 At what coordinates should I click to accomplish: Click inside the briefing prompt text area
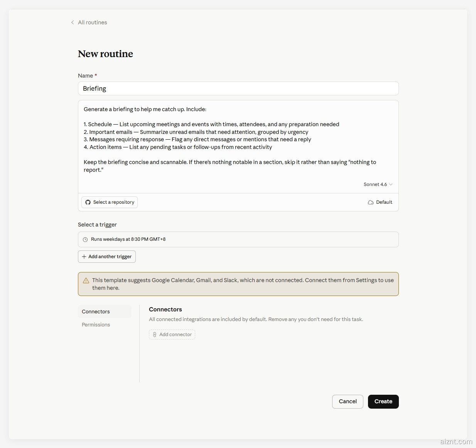pos(238,139)
